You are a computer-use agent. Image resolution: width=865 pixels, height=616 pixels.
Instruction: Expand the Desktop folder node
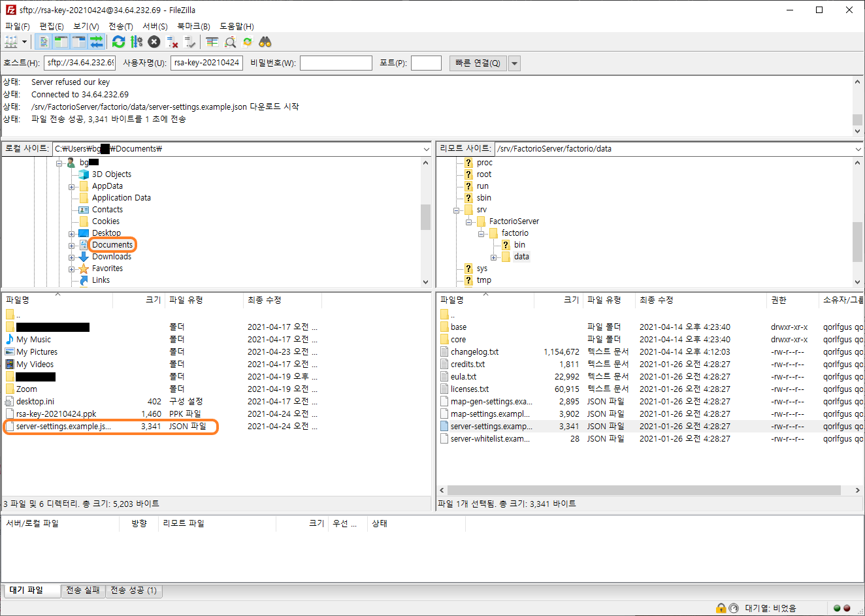[x=72, y=234]
